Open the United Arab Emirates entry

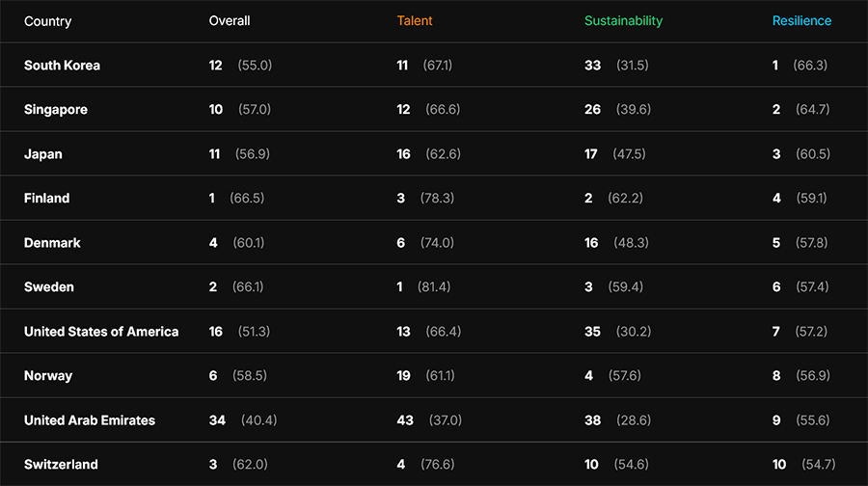(90, 420)
